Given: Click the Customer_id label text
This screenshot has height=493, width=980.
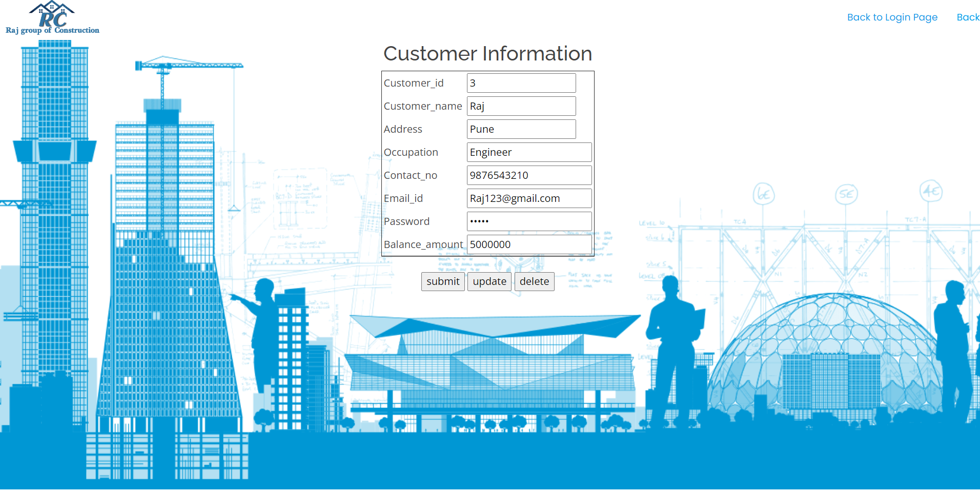Looking at the screenshot, I should (414, 83).
